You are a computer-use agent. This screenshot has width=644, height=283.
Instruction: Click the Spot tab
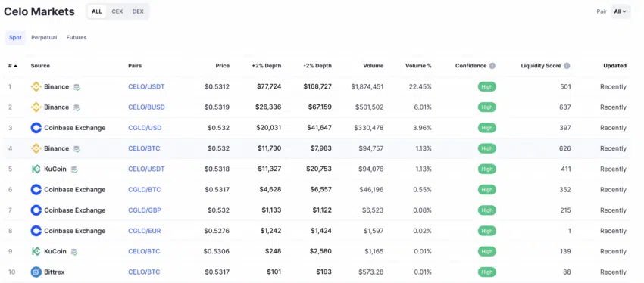point(15,37)
